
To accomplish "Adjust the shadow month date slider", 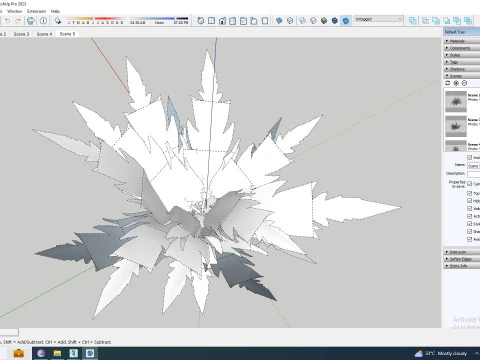I will (95, 19).
